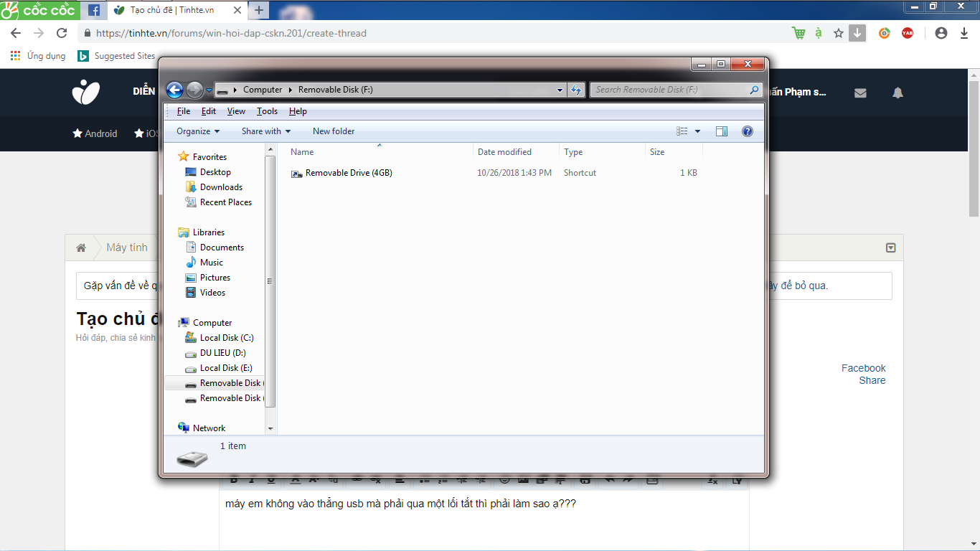This screenshot has height=551, width=980.
Task: Click the gray download arrow in address bar
Action: click(857, 33)
